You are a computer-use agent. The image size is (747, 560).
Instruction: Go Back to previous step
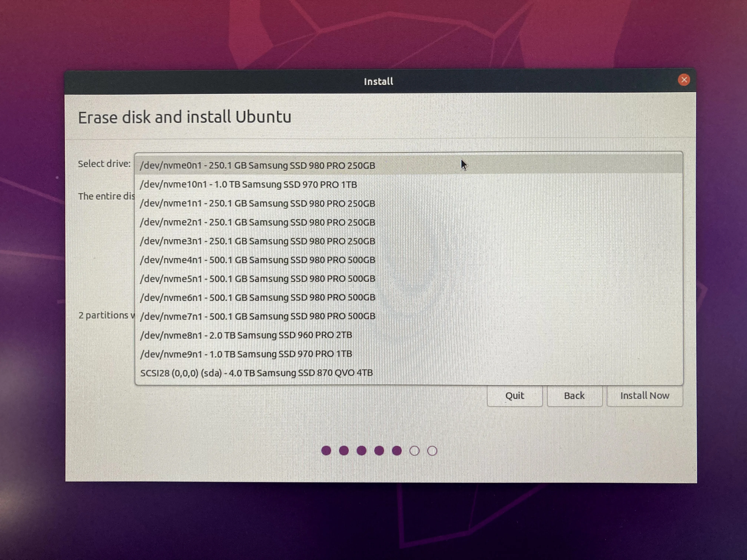574,396
